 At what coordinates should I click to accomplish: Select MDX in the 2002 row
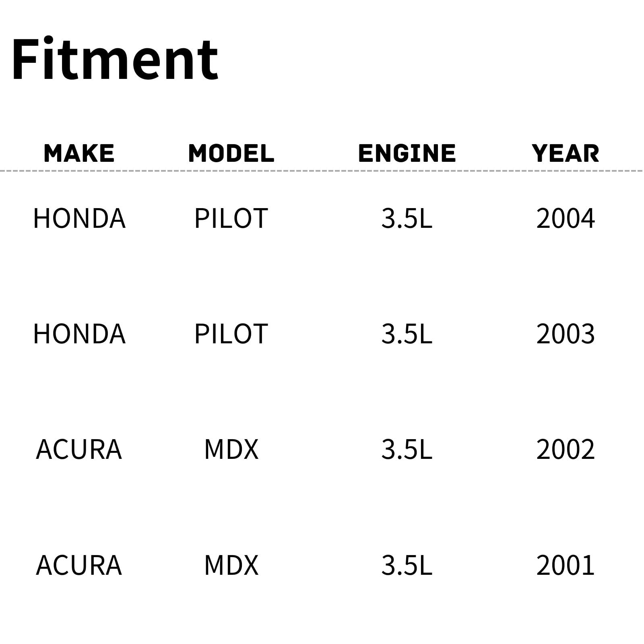[231, 450]
